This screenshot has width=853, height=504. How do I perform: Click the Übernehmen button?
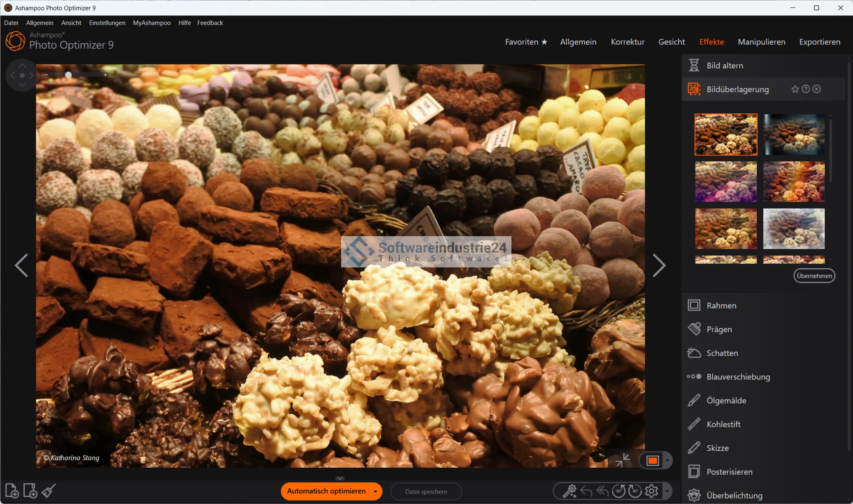[x=814, y=276]
